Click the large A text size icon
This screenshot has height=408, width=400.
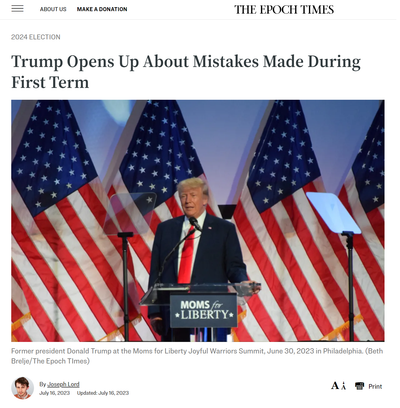click(335, 386)
